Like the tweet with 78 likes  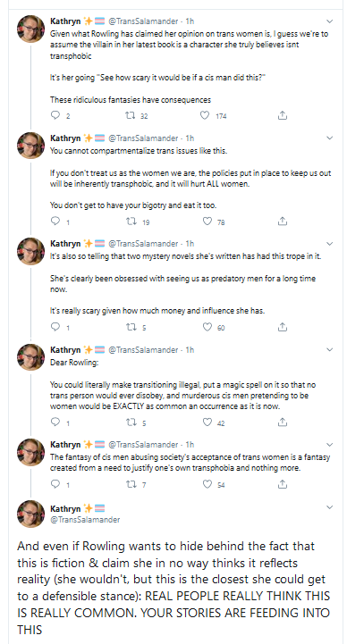[x=207, y=222]
